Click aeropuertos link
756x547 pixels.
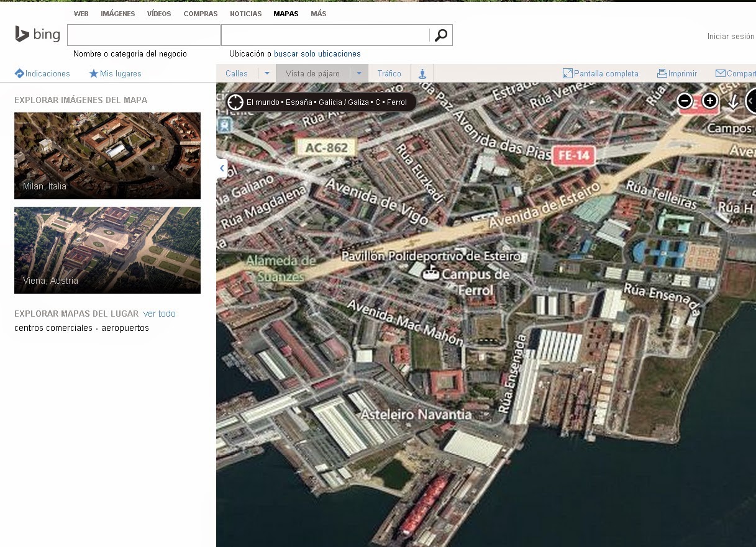(x=125, y=328)
